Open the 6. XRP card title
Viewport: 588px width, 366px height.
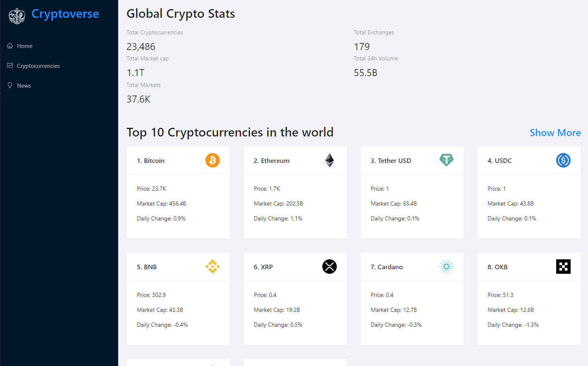click(263, 267)
